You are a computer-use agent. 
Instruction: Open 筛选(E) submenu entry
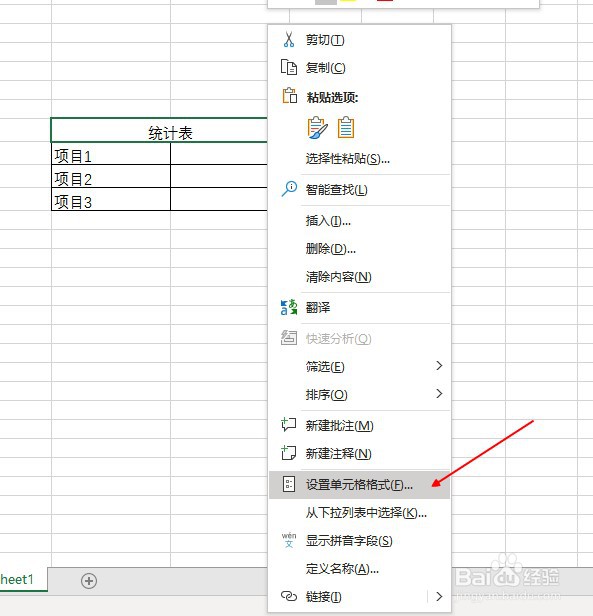pos(359,367)
